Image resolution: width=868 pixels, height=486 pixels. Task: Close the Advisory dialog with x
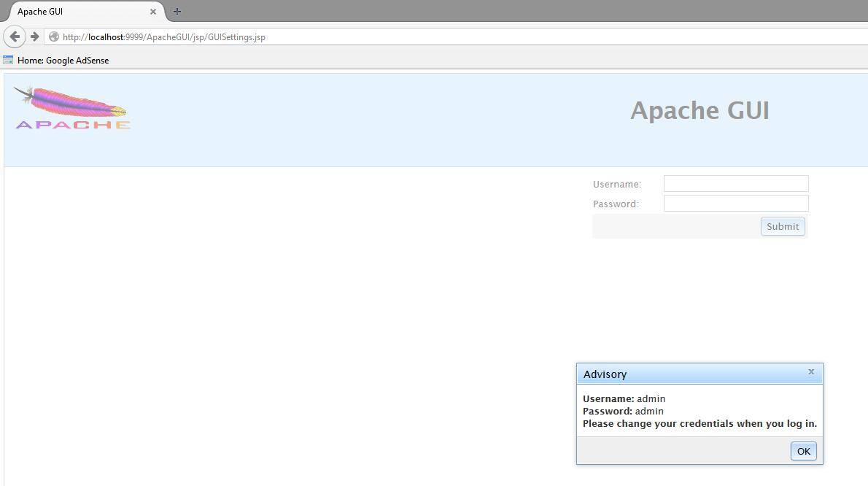[811, 371]
